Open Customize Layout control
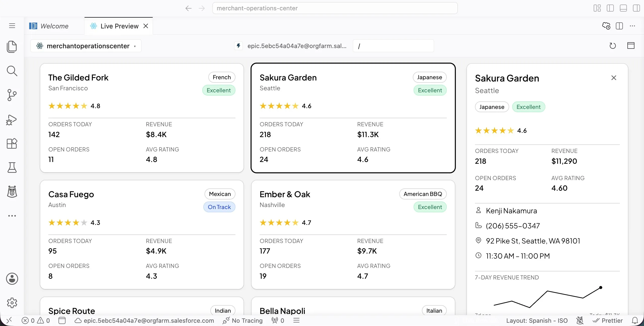Image resolution: width=644 pixels, height=326 pixels. (597, 8)
